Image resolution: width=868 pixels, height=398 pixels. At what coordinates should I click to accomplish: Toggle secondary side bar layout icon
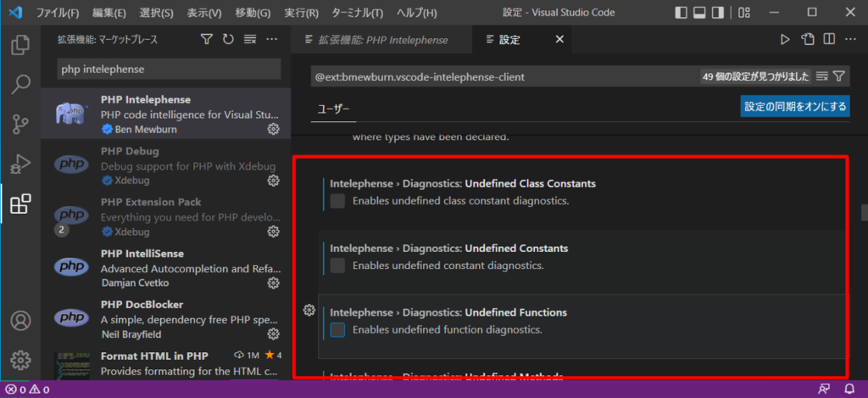tap(717, 12)
